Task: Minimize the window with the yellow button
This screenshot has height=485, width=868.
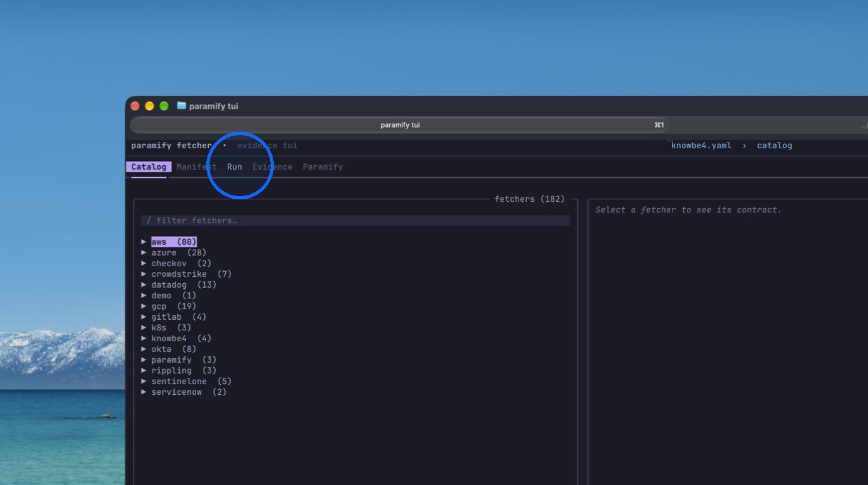Action: (150, 106)
